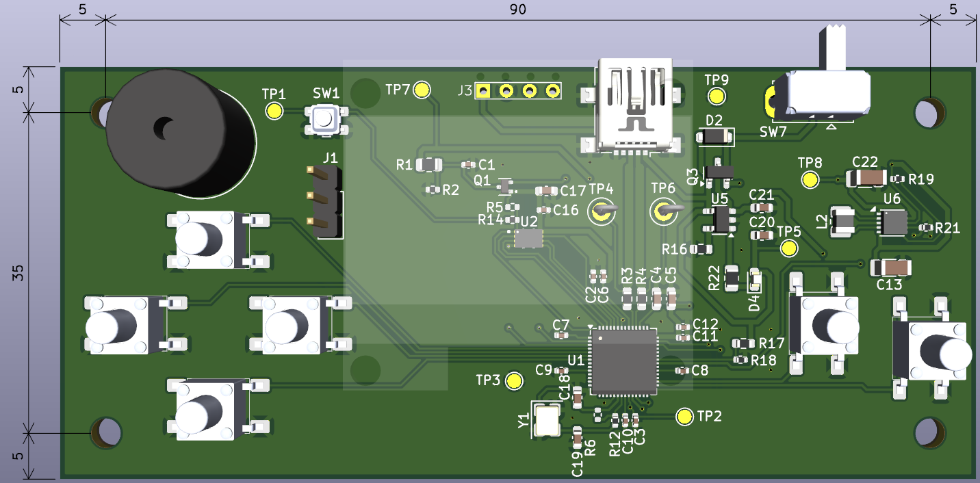
Task: Select the TP3 test point pad
Action: [514, 380]
